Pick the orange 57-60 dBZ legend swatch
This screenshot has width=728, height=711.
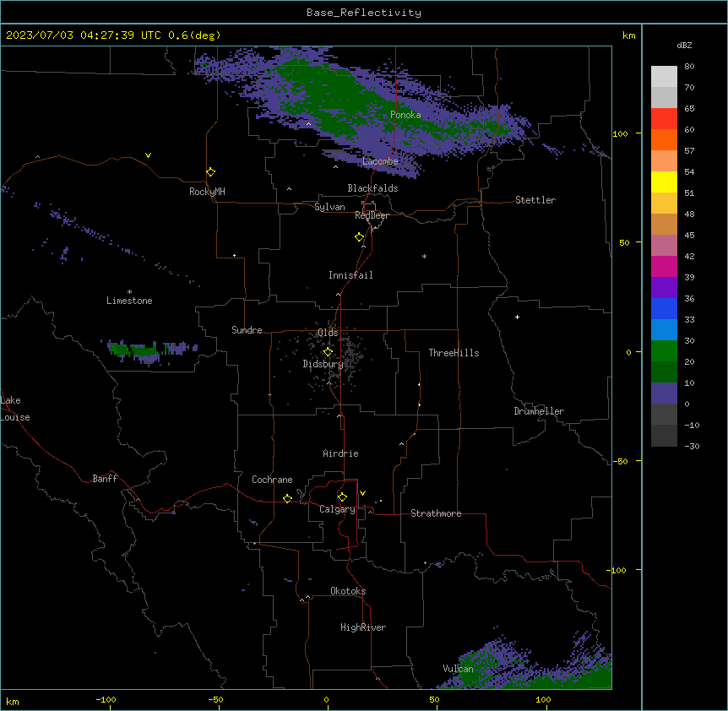(x=664, y=139)
